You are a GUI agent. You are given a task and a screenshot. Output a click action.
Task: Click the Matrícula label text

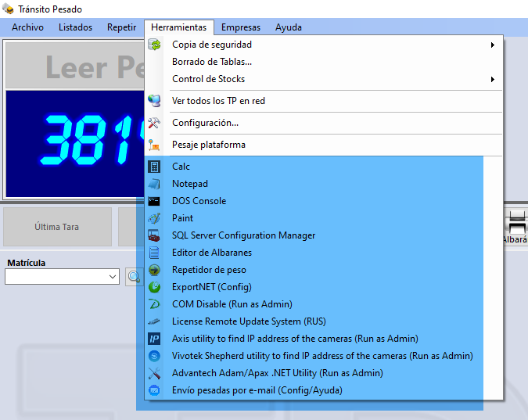point(27,263)
